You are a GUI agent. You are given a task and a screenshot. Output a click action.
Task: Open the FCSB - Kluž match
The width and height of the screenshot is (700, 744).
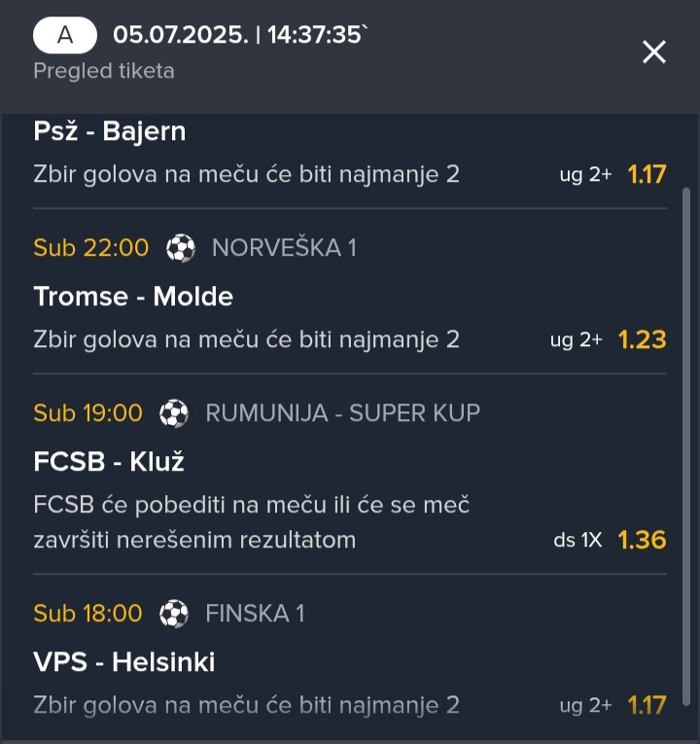tap(109, 461)
